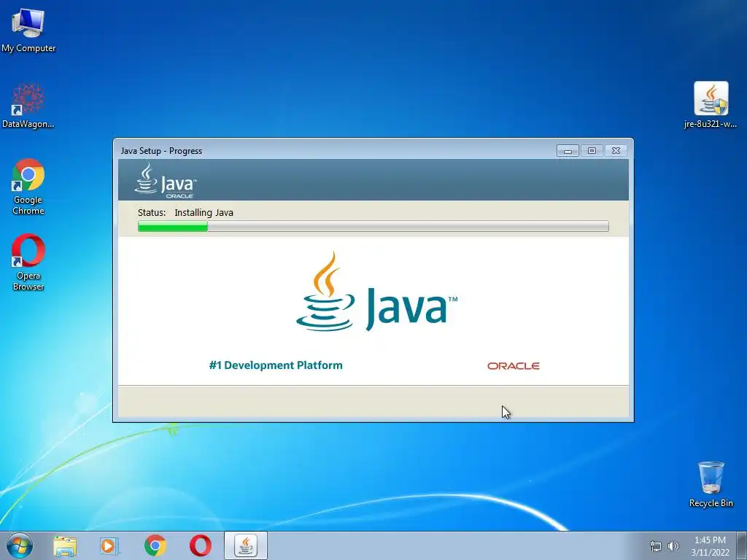Click the installation progress bar
Screen dimensions: 747x560
pos(373,226)
